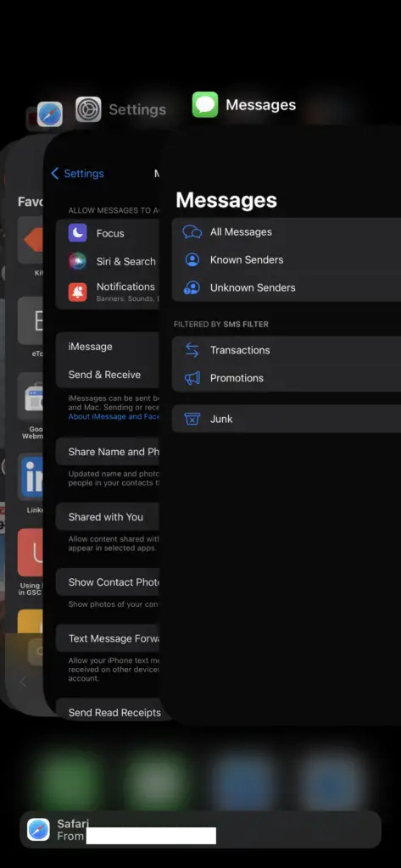The height and width of the screenshot is (868, 401).
Task: Tap the Focus moon icon in Settings
Action: click(77, 233)
